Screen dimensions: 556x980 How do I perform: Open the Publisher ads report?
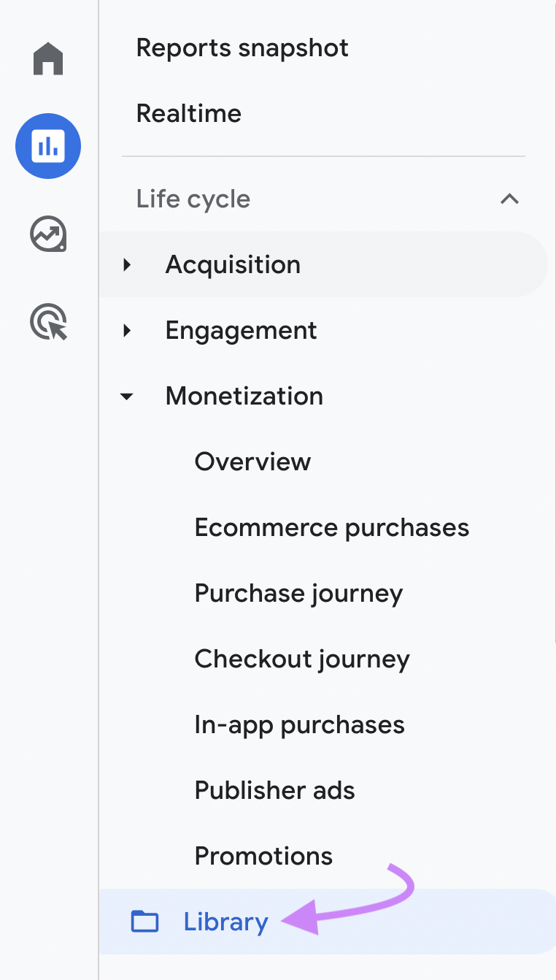click(274, 790)
